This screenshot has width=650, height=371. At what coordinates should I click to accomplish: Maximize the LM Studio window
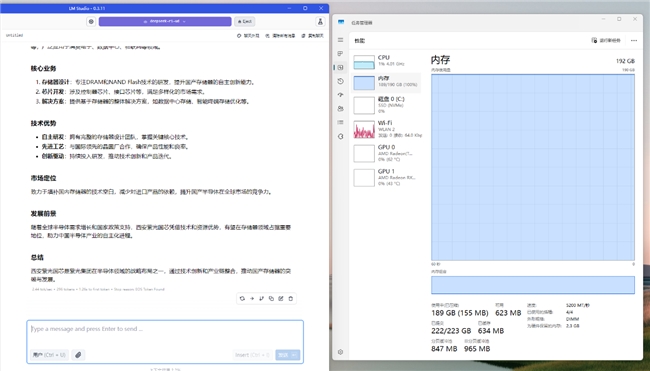coord(305,8)
